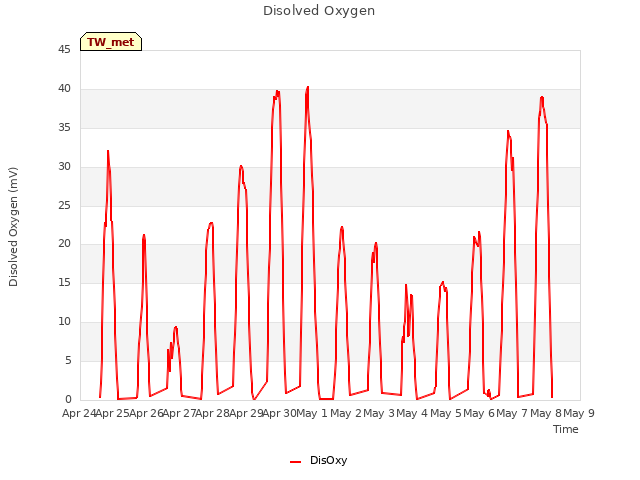Select the 'Disolved Oxygen' chart title
The height and width of the screenshot is (480, 640).
pos(319,11)
